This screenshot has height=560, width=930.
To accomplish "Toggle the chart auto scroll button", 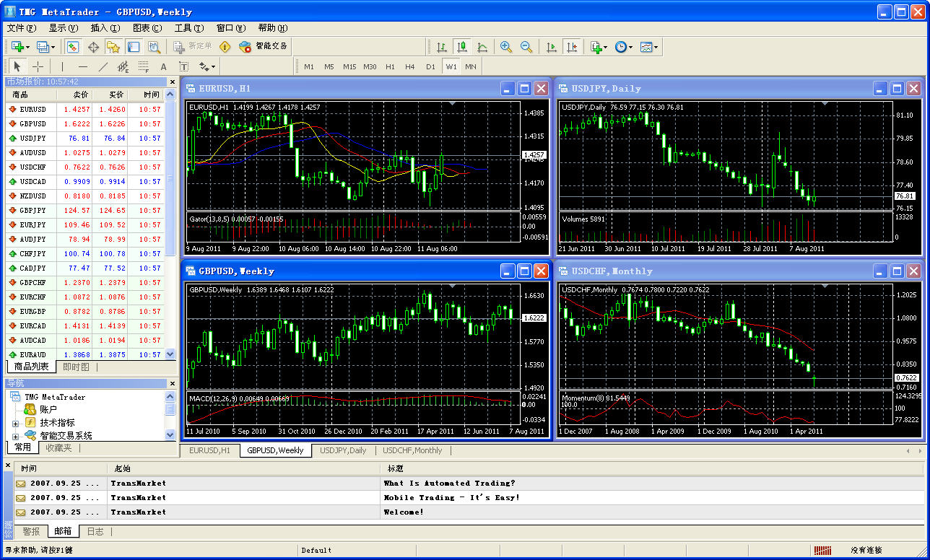I will 552,47.
